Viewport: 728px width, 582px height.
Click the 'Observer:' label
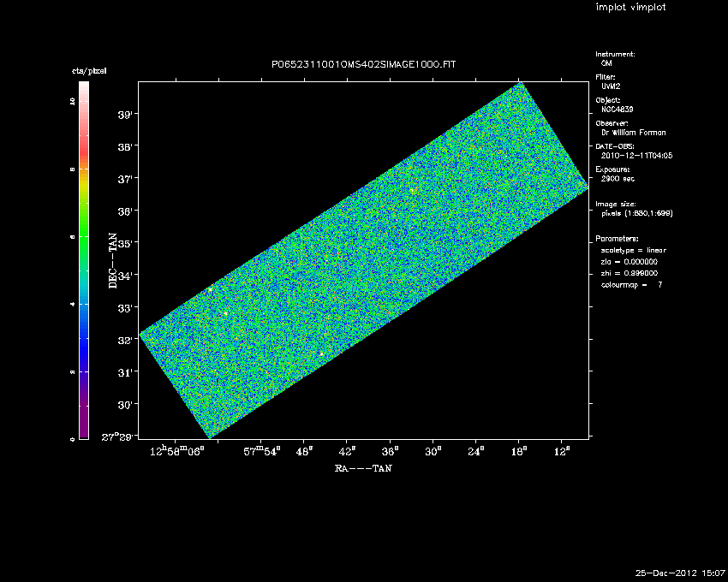(x=612, y=123)
